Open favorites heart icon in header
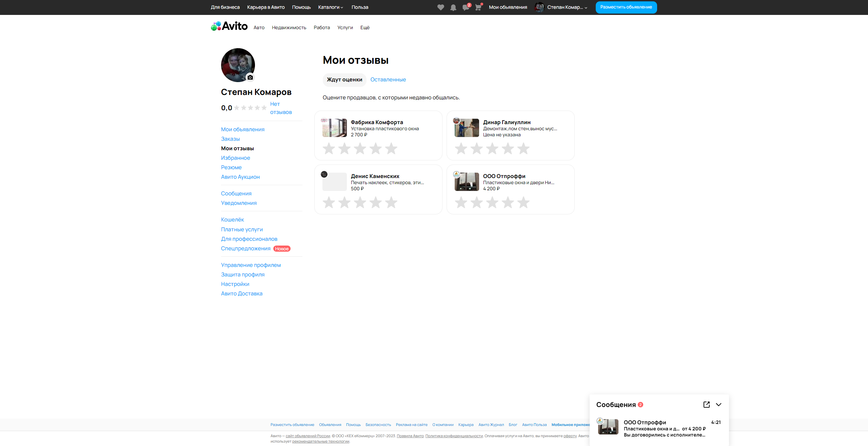Screen dimensions: 868x446 pyautogui.click(x=440, y=7)
